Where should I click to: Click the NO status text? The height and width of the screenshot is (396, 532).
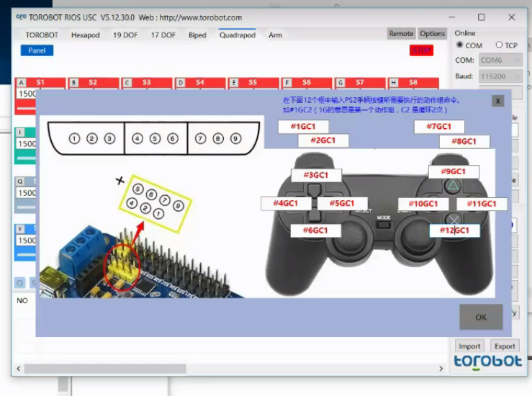(x=22, y=301)
